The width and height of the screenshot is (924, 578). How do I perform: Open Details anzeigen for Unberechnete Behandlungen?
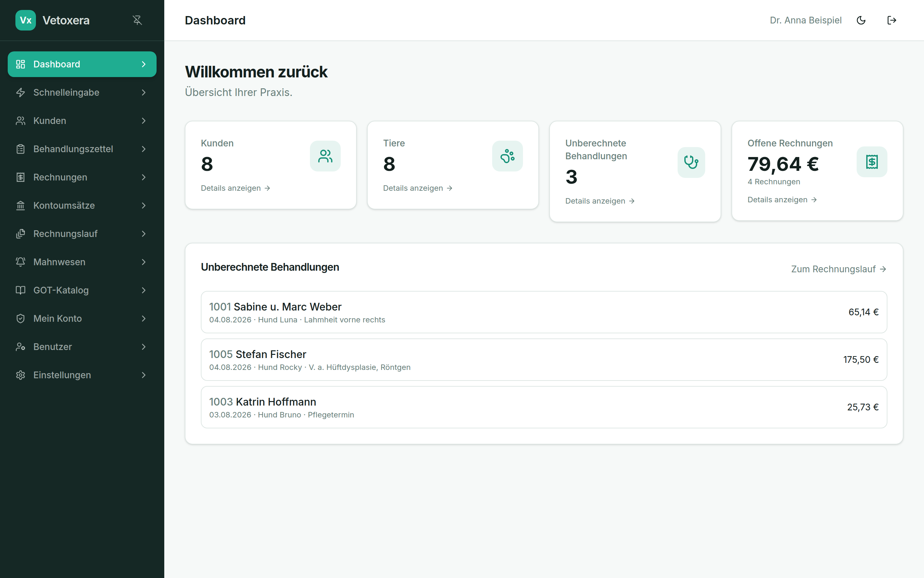coord(600,201)
